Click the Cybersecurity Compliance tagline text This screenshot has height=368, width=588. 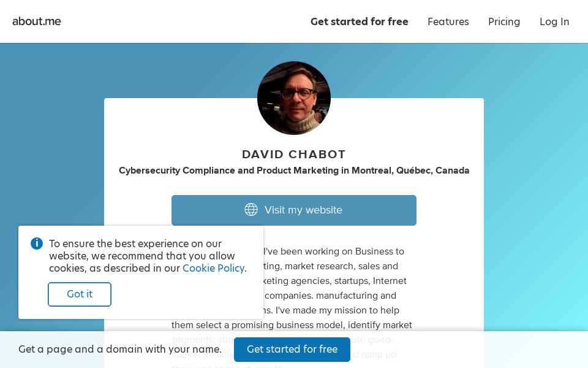(294, 171)
